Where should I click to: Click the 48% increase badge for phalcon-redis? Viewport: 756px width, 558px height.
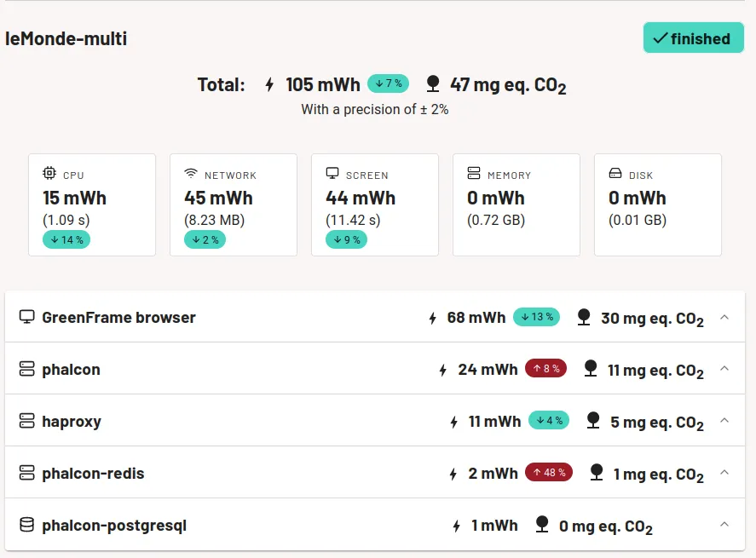(x=548, y=472)
